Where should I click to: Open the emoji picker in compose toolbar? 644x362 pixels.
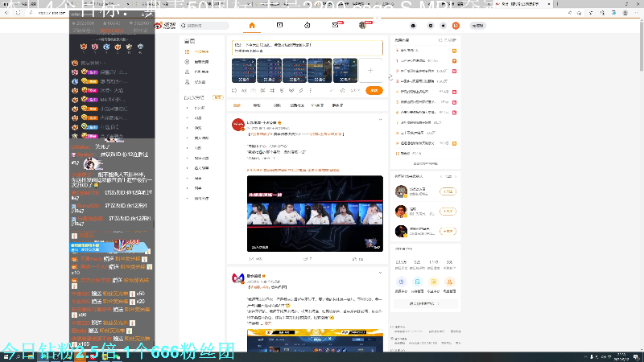click(x=234, y=90)
